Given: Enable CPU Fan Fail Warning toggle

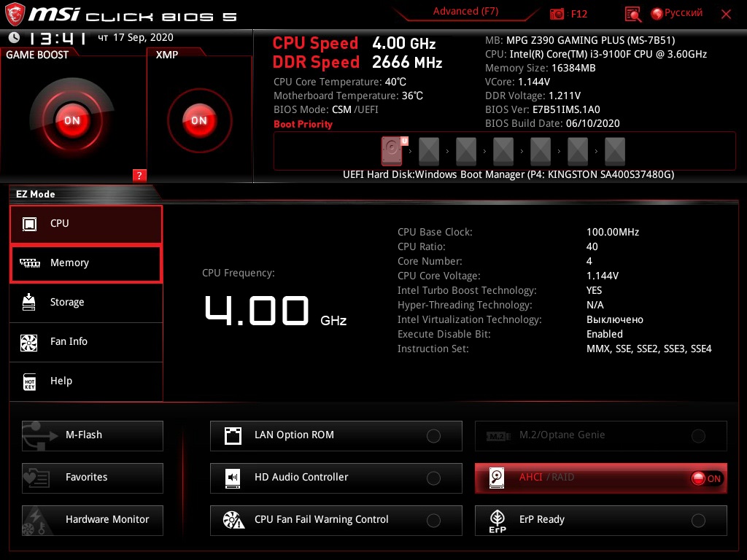Looking at the screenshot, I should pyautogui.click(x=433, y=521).
